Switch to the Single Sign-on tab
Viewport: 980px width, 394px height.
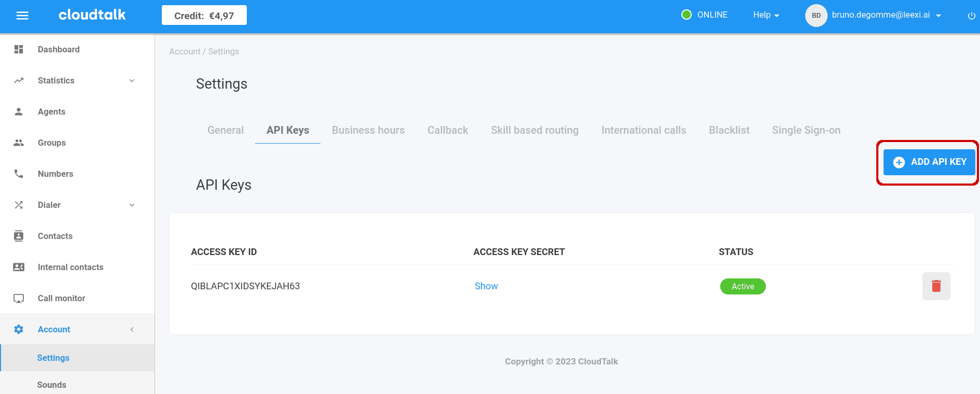click(806, 130)
